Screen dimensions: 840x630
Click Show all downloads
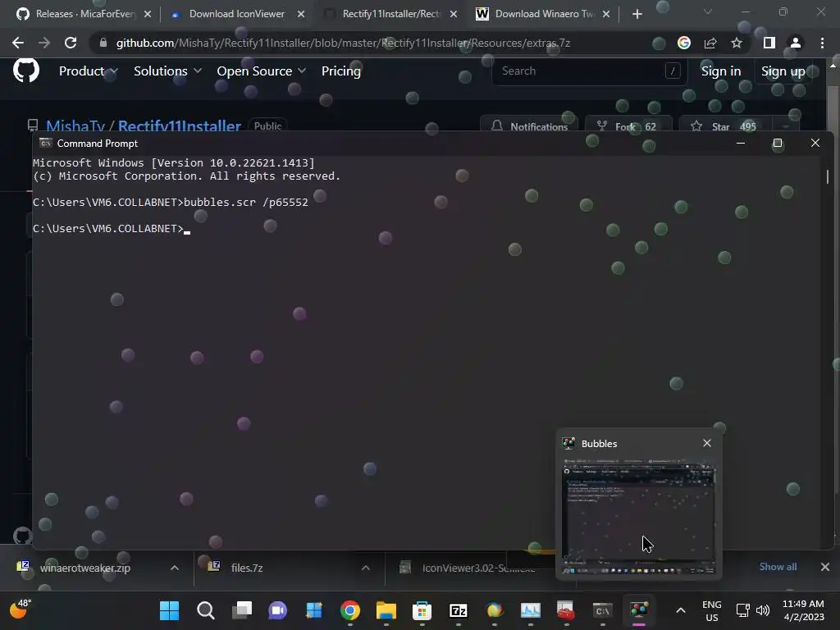point(778,567)
